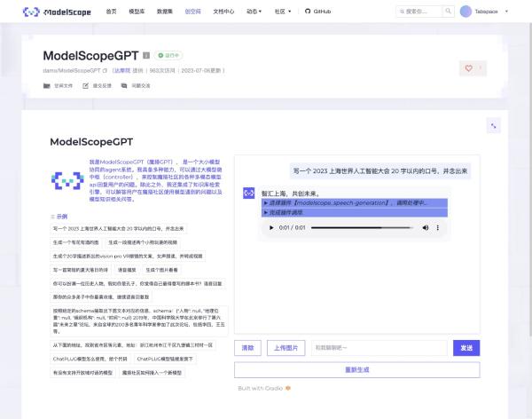
Task: Select ChatPLUG example asking 给个代码
Action: [x=90, y=359]
